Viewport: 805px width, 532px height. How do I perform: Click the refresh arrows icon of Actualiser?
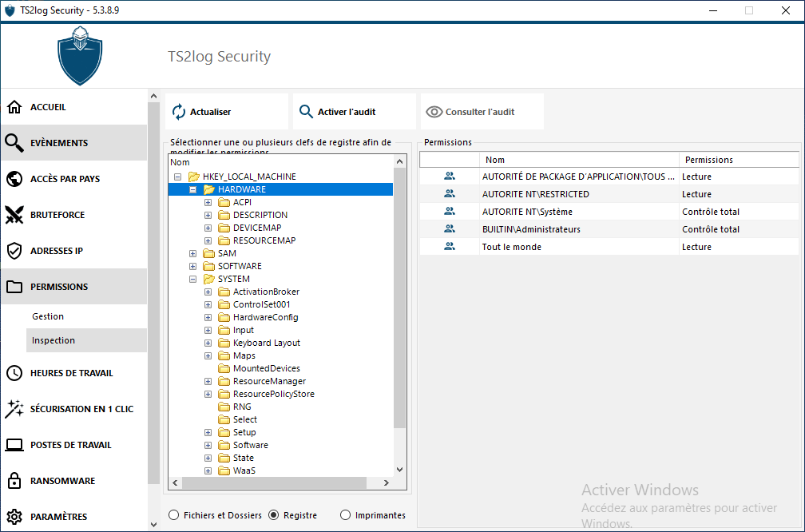pos(179,112)
